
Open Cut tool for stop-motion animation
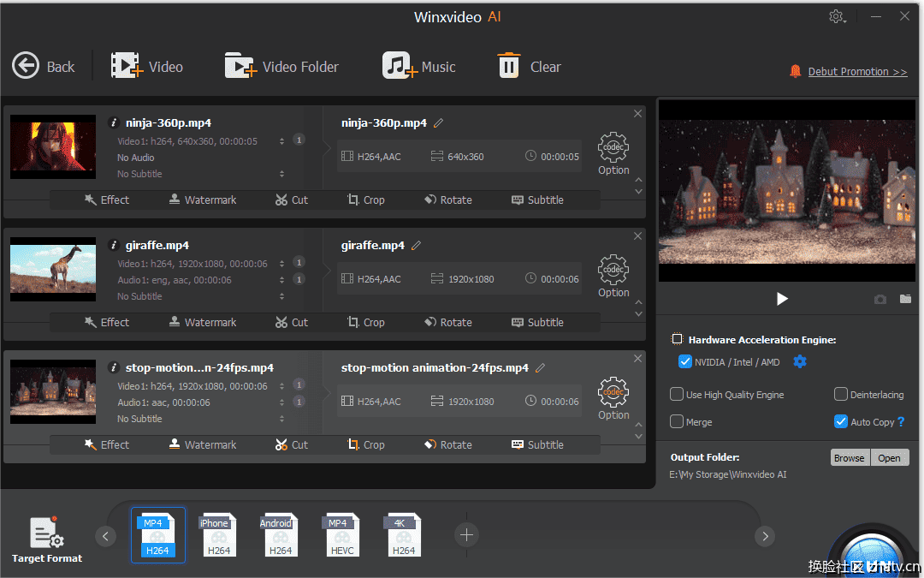(292, 444)
